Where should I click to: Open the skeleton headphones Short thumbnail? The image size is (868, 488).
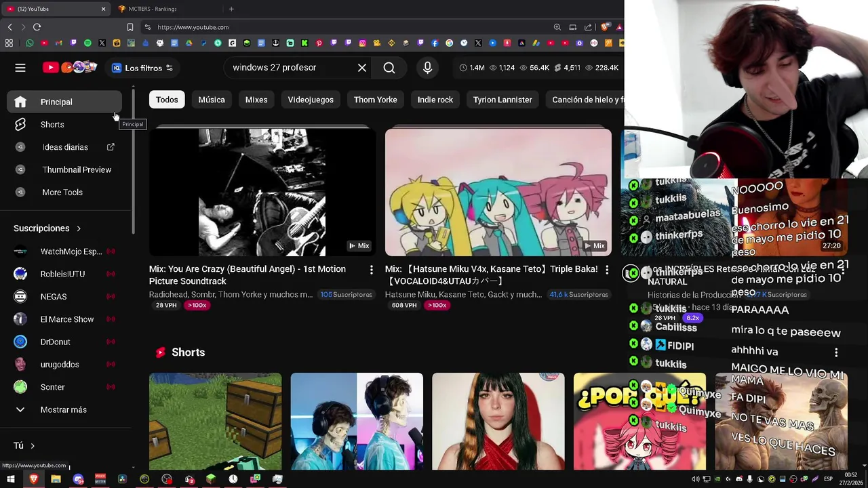[357, 421]
